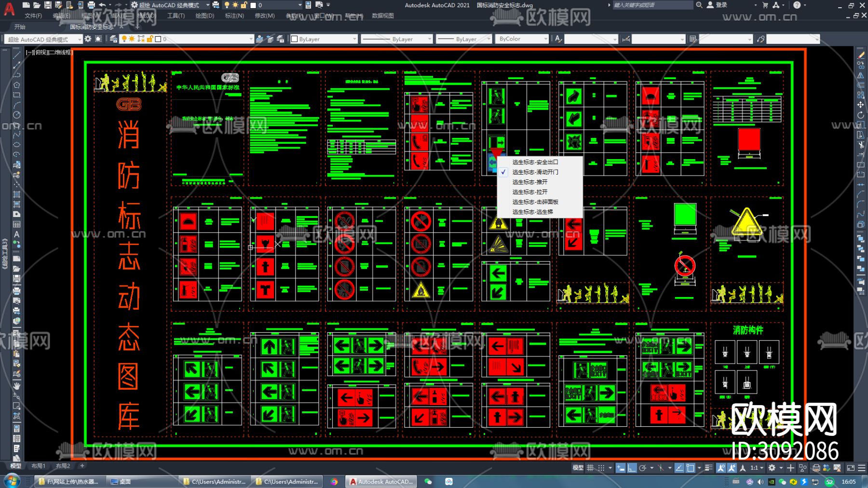The width and height of the screenshot is (868, 488).
Task: Click the 登录 sign-in button
Action: click(x=717, y=5)
